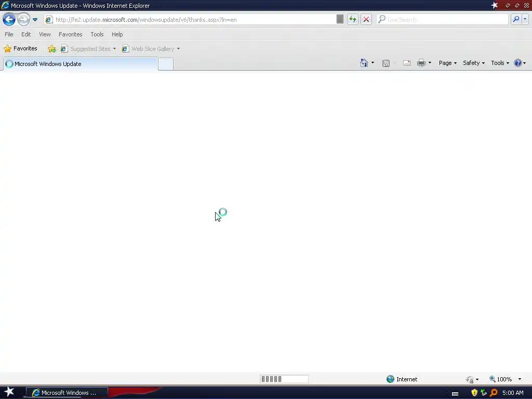Click the Microsoft Windows taskbar button
Screen dimensions: 532x399
coord(67,393)
